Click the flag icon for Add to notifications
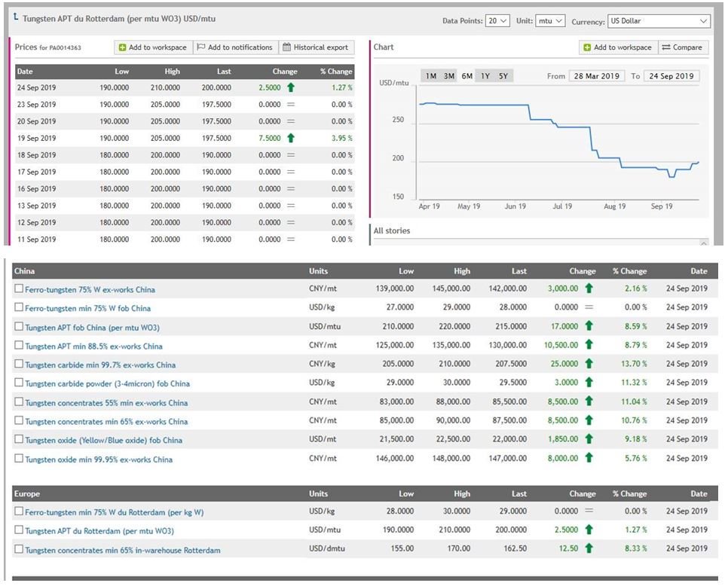The width and height of the screenshot is (728, 586). pyautogui.click(x=201, y=47)
